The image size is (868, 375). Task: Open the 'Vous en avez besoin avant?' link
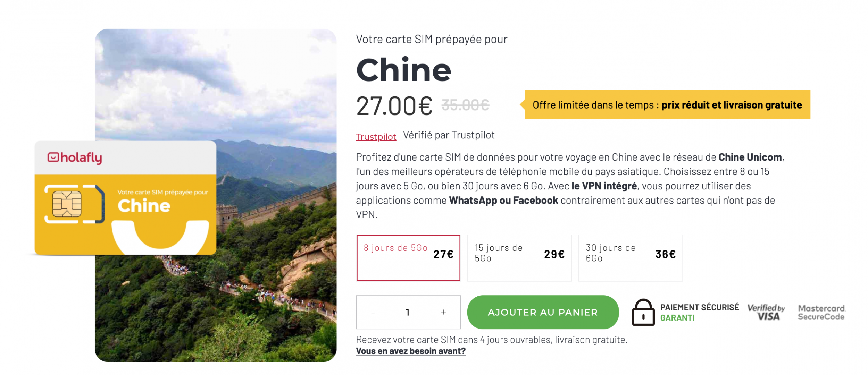click(411, 351)
